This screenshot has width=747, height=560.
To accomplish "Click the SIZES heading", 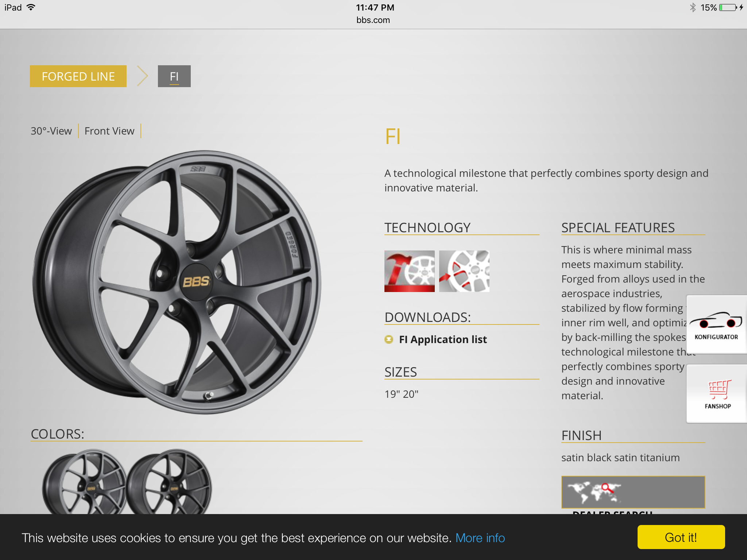I will coord(400,372).
